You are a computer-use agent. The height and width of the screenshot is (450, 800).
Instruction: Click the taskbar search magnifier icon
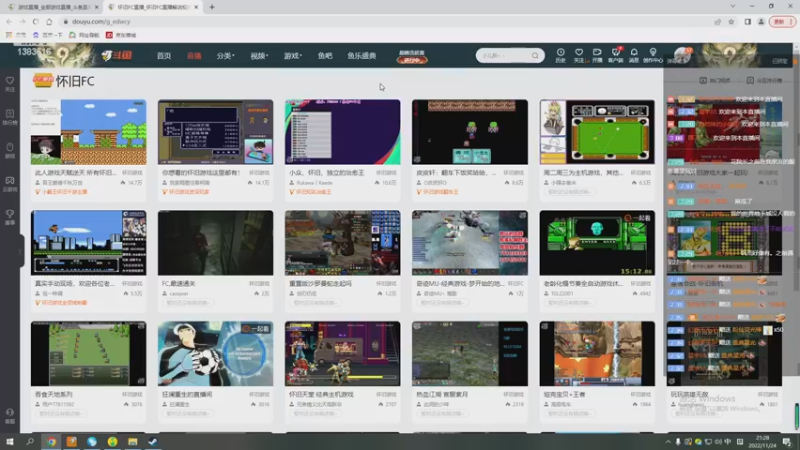[x=30, y=442]
